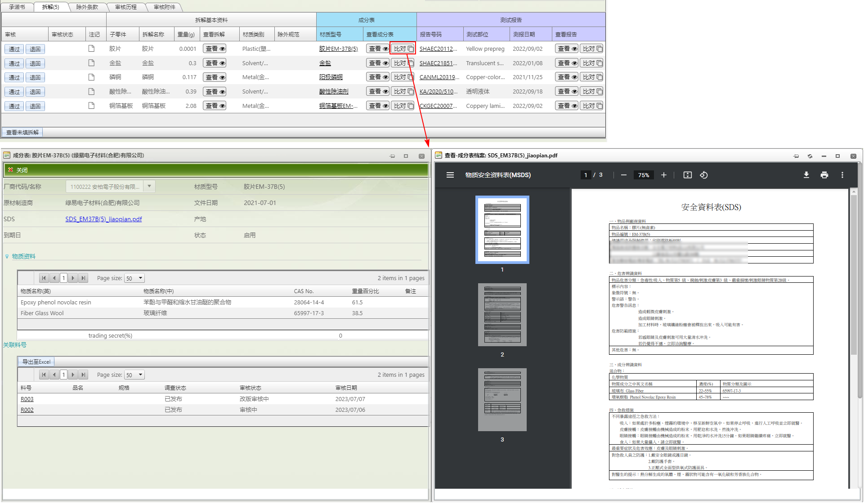The height and width of the screenshot is (504, 864).
Task: Open material link 铜箔基板EM-...
Action: [338, 106]
